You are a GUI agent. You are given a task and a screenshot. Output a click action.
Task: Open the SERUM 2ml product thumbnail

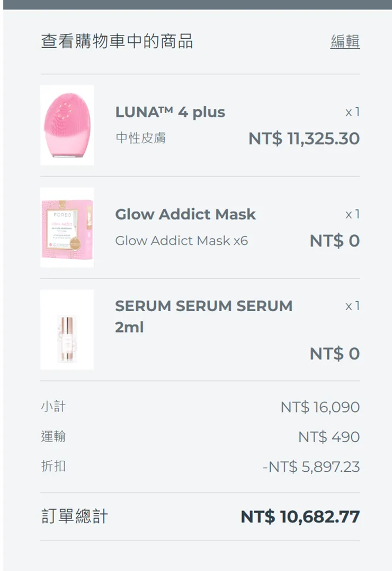click(67, 329)
